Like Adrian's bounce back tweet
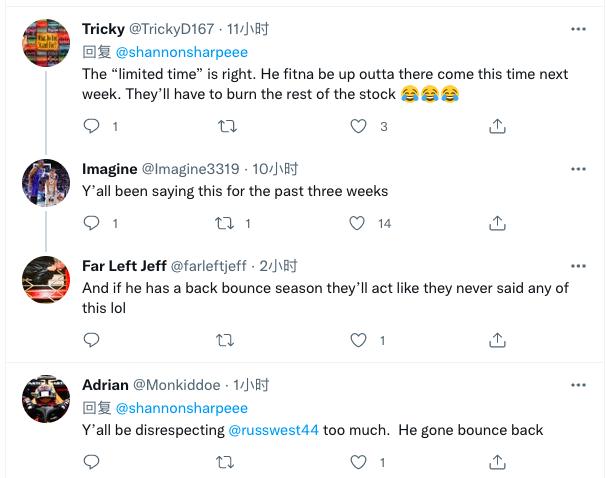Viewport: 606px width, 478px height. coord(359,462)
